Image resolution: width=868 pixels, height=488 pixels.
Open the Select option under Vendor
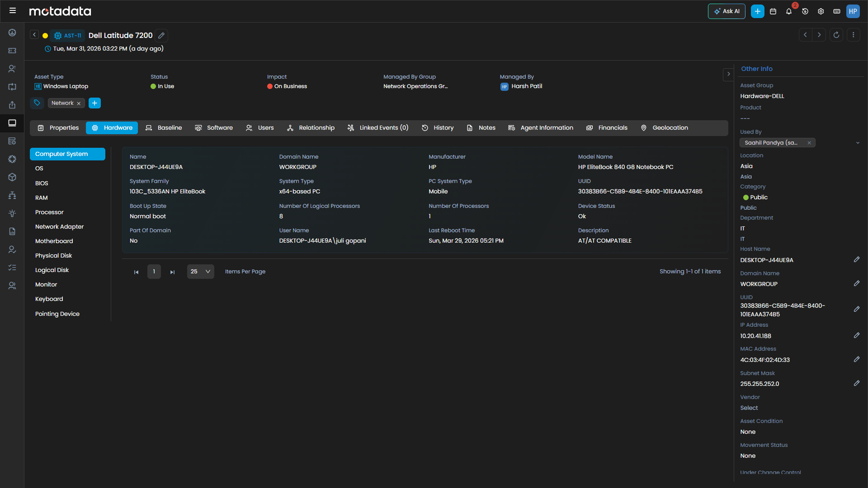(x=749, y=408)
